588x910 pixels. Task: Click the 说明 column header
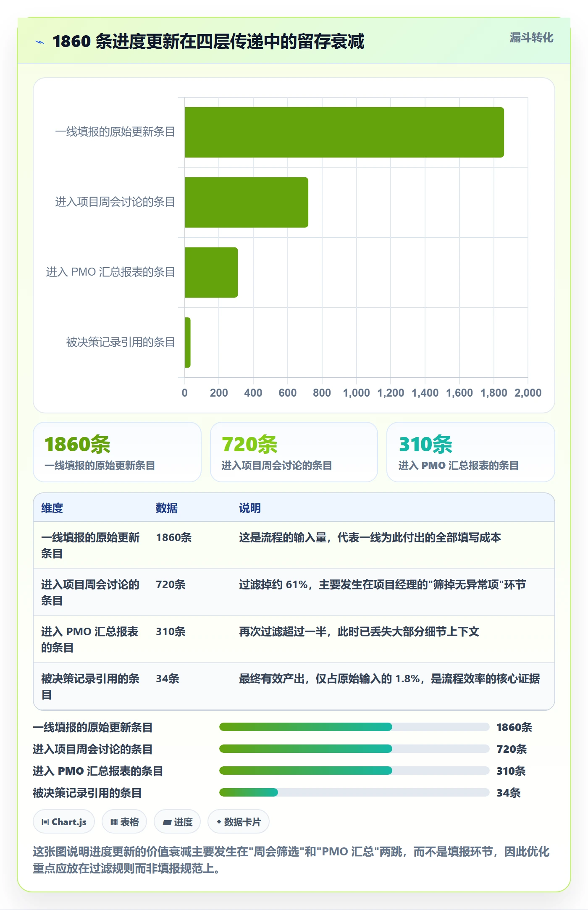(x=250, y=508)
